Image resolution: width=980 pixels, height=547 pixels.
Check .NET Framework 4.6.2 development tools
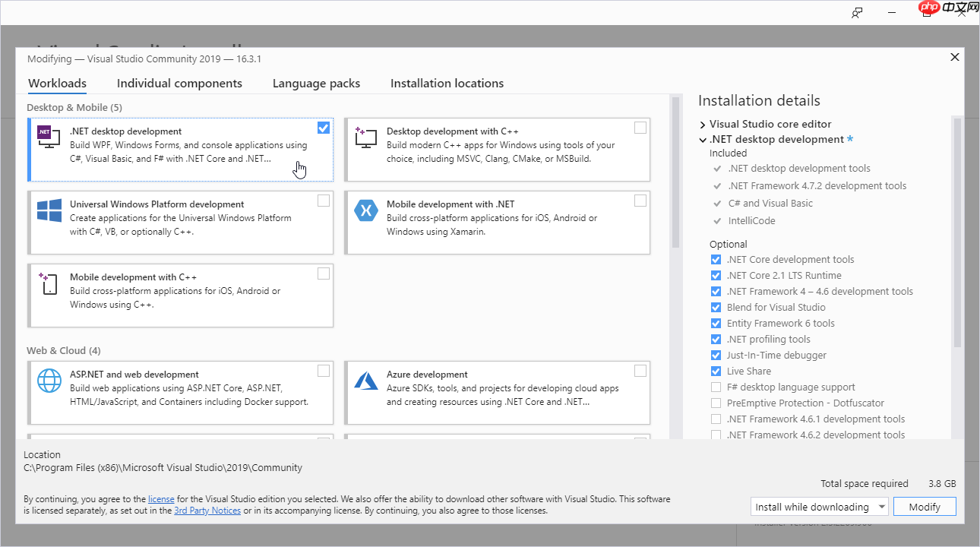[x=716, y=435]
